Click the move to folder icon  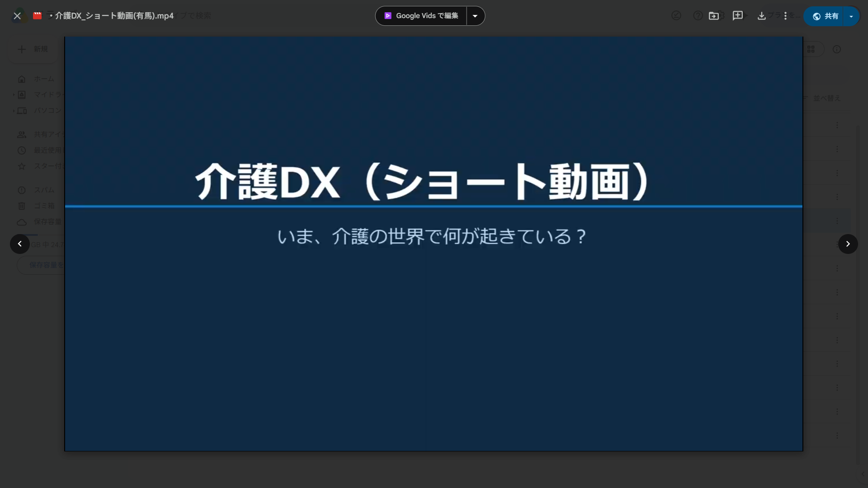point(714,16)
